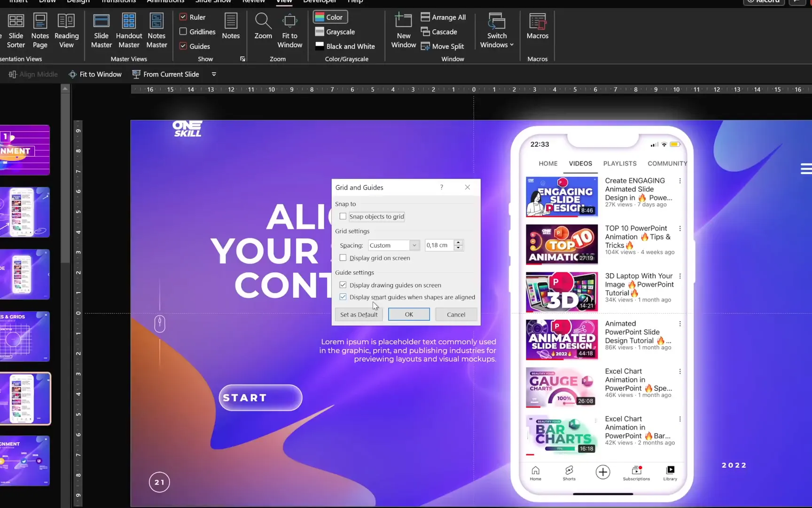Open Notes Page view
Screen dimensions: 812x508
pos(40,31)
